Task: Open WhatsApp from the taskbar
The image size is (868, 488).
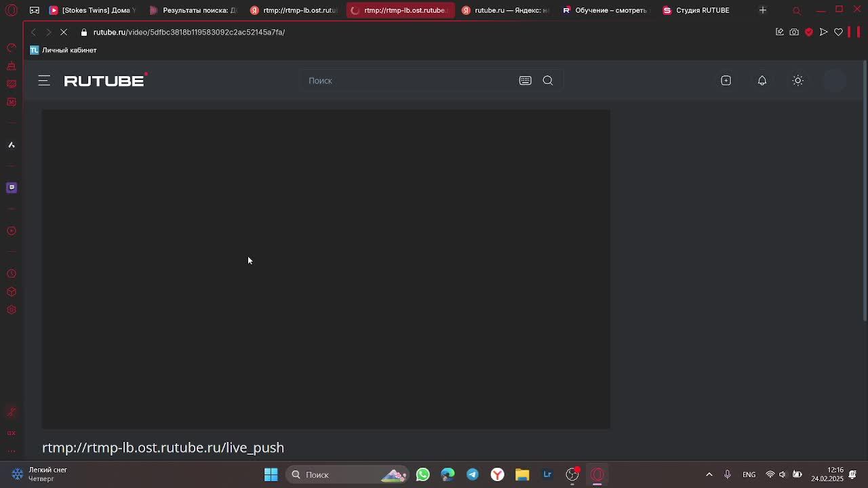Action: pyautogui.click(x=422, y=474)
